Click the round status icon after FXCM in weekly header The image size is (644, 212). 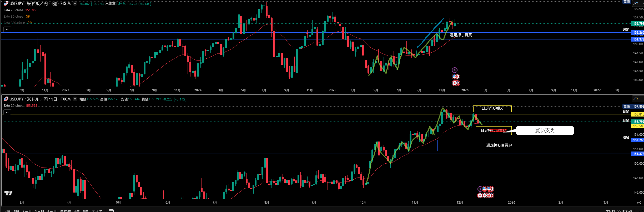[75, 4]
